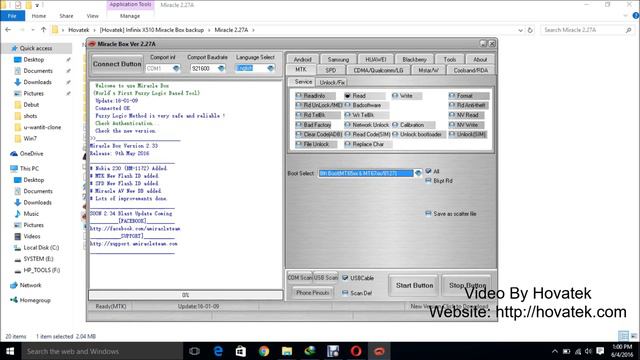Open the Action Center notification icon
Screen dimensions: 640x360
600,351
